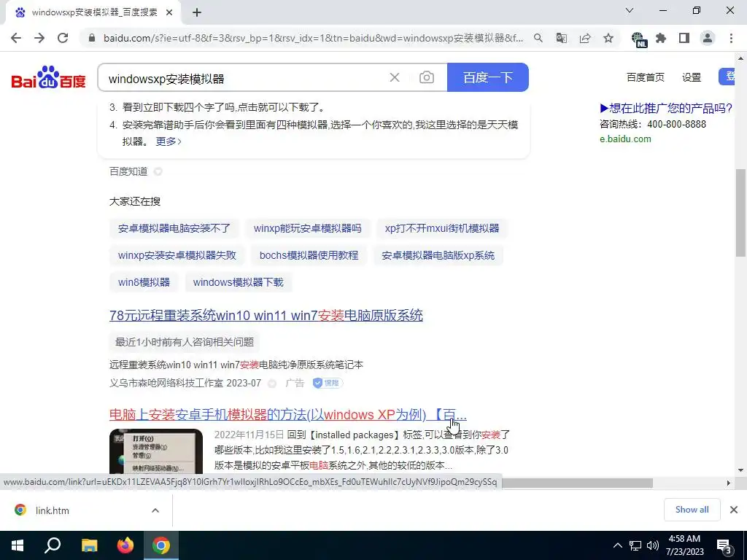The height and width of the screenshot is (560, 747).
Task: Open the 电脑上安装安卓手机模拟器的方法 result
Action: pyautogui.click(x=287, y=415)
